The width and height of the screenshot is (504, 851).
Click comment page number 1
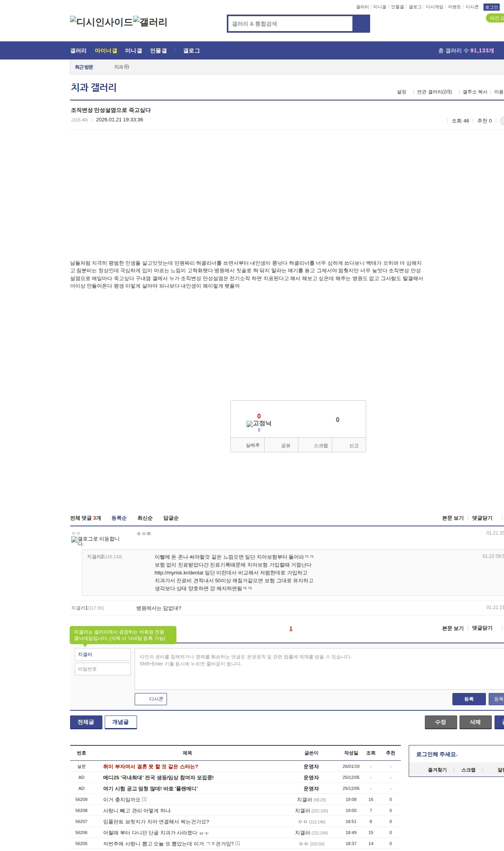[x=291, y=628]
